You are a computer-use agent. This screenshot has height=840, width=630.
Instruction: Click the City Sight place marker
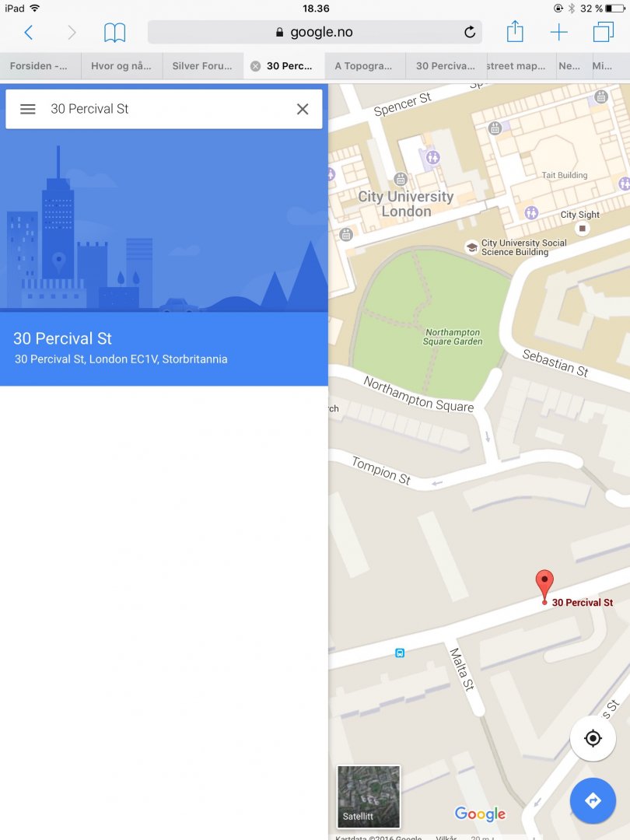click(583, 228)
